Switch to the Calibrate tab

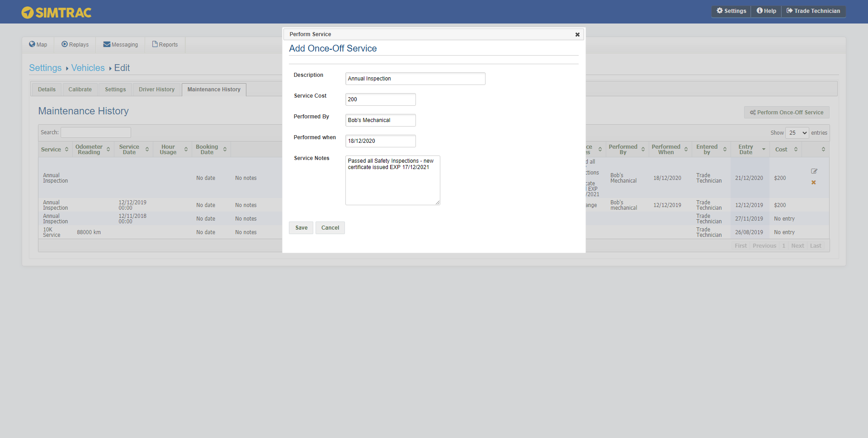click(x=80, y=89)
